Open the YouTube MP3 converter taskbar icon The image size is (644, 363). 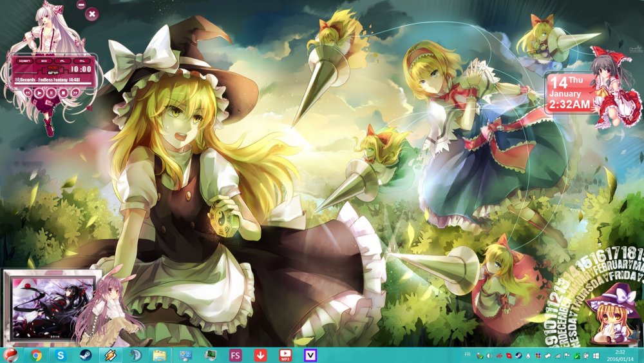285,355
